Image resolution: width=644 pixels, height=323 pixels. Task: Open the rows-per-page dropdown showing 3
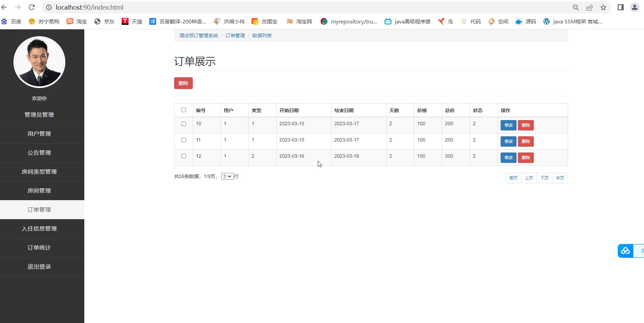pos(227,176)
